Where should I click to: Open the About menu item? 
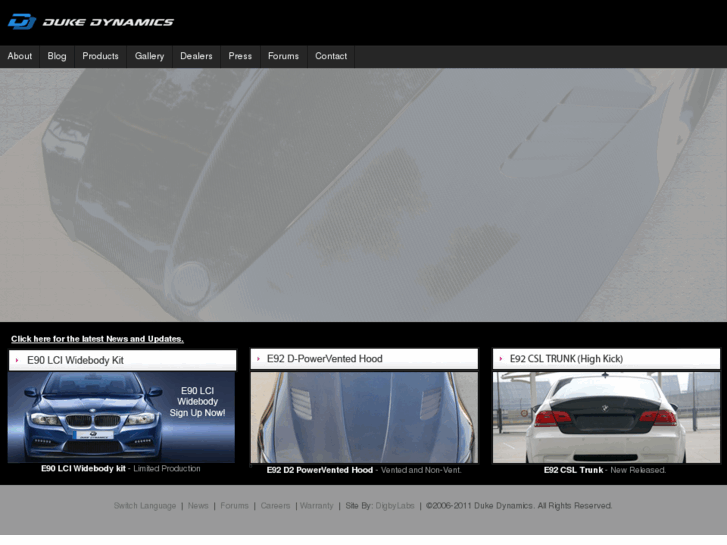[19, 56]
